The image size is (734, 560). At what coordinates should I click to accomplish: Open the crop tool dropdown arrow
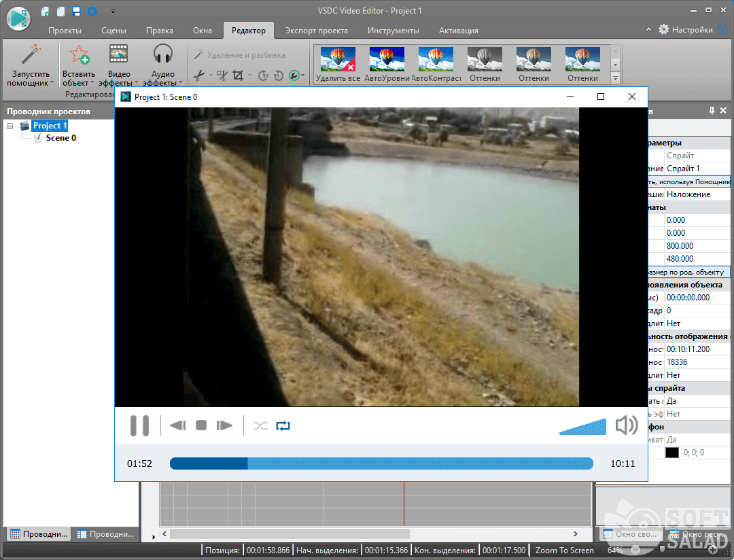[x=249, y=75]
